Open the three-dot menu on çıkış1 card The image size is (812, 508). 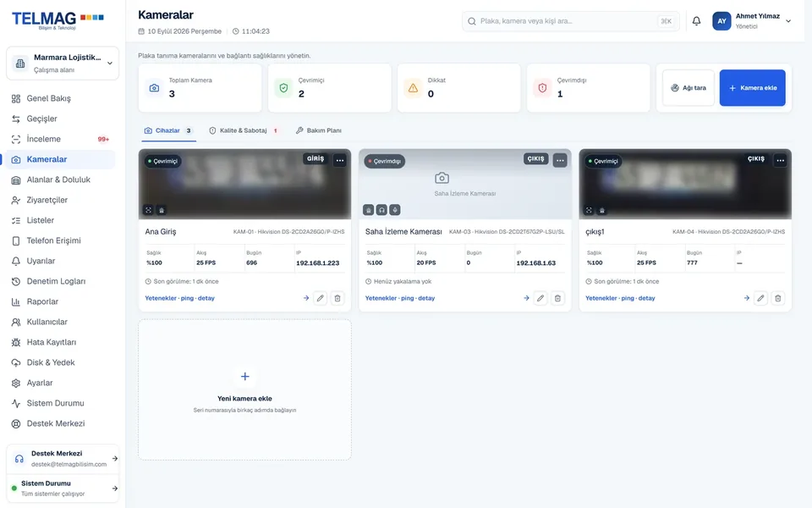[781, 160]
